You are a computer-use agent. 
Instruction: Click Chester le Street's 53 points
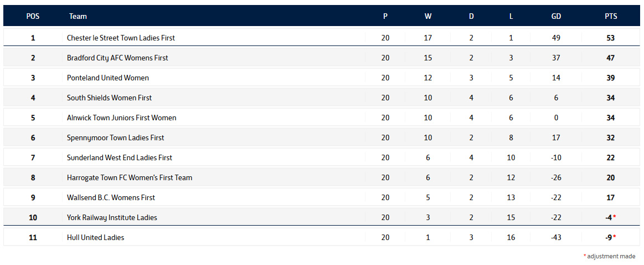[x=611, y=38]
